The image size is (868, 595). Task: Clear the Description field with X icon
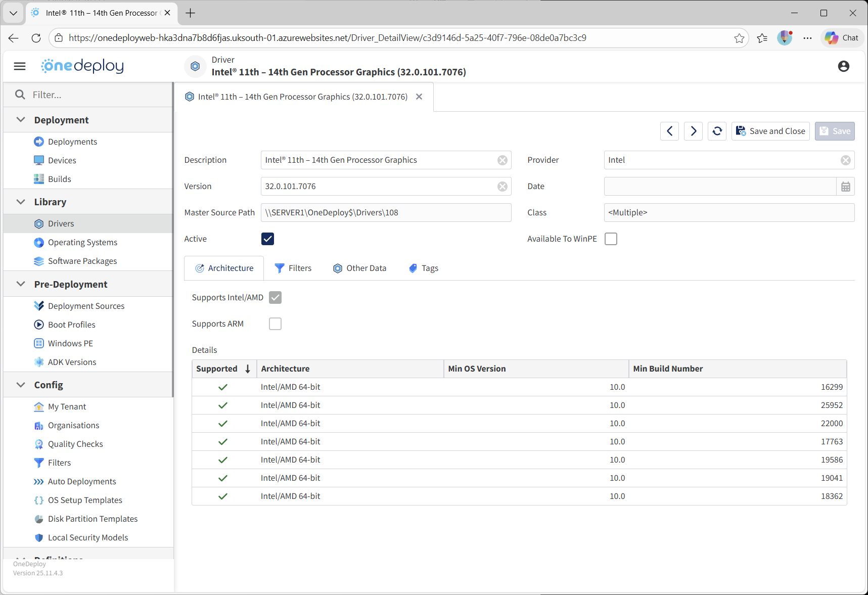[x=502, y=160]
